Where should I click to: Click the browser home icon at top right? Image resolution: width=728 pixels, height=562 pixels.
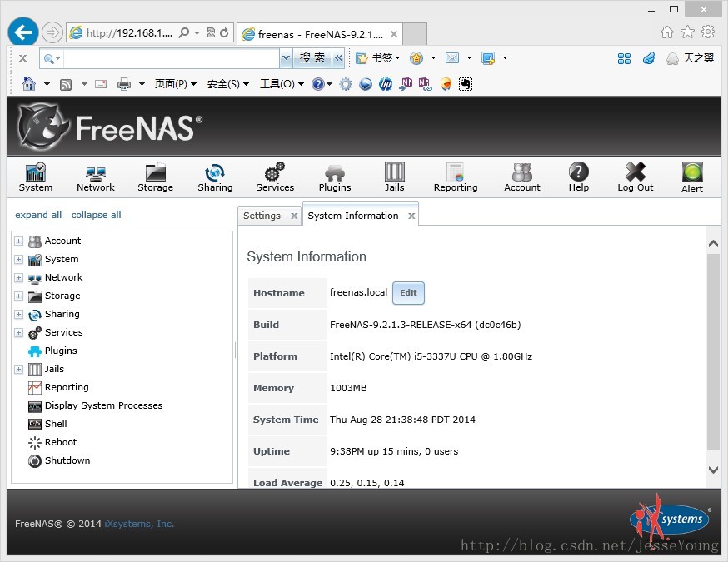[667, 32]
